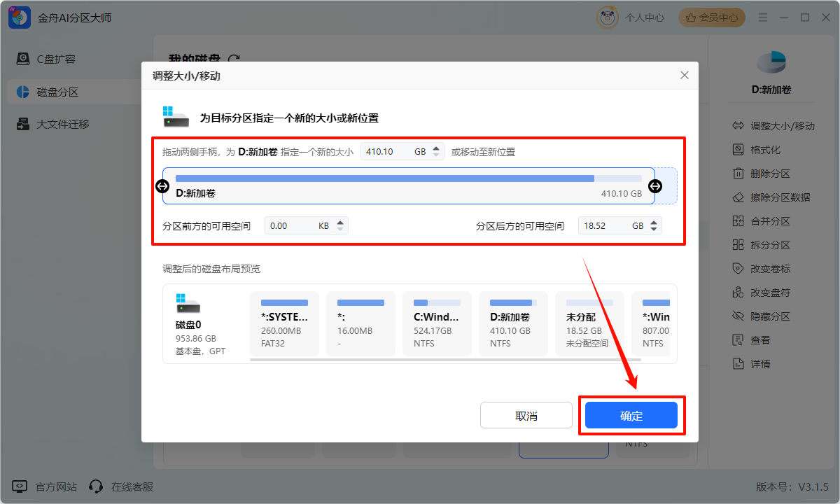Open the 大文件迁移 sidebar item
840x504 pixels.
[63, 125]
